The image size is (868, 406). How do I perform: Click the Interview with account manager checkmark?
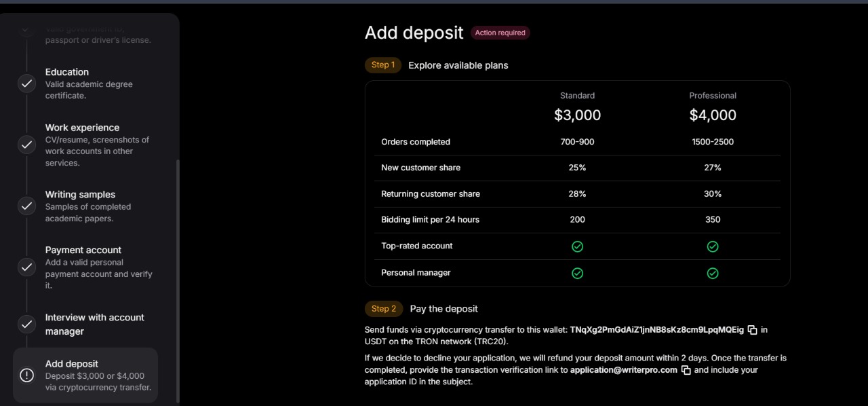pos(26,324)
